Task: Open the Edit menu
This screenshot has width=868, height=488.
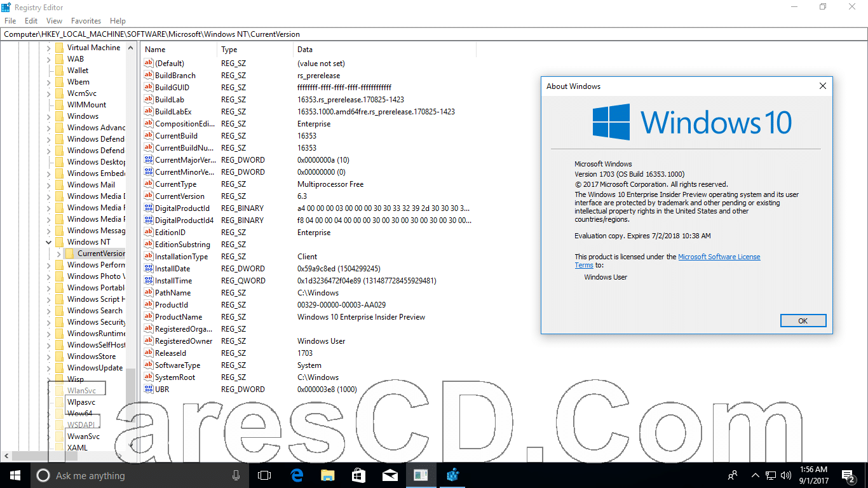Action: (31, 21)
